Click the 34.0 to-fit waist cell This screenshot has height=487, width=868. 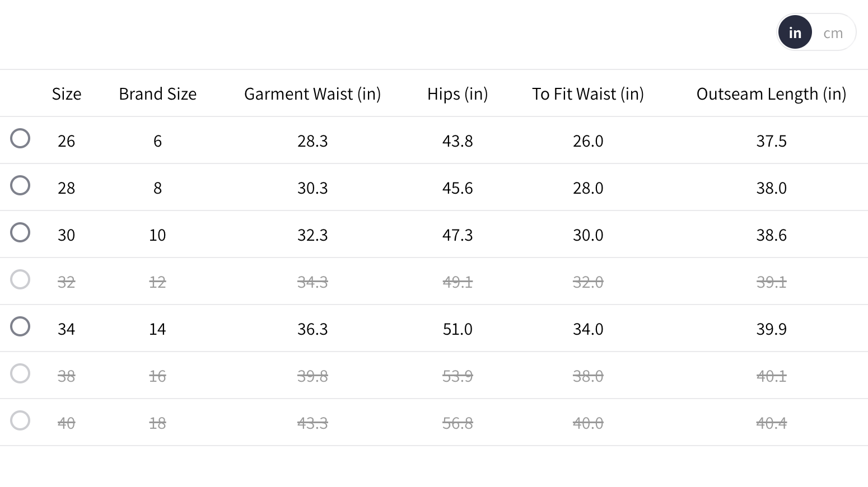click(588, 329)
